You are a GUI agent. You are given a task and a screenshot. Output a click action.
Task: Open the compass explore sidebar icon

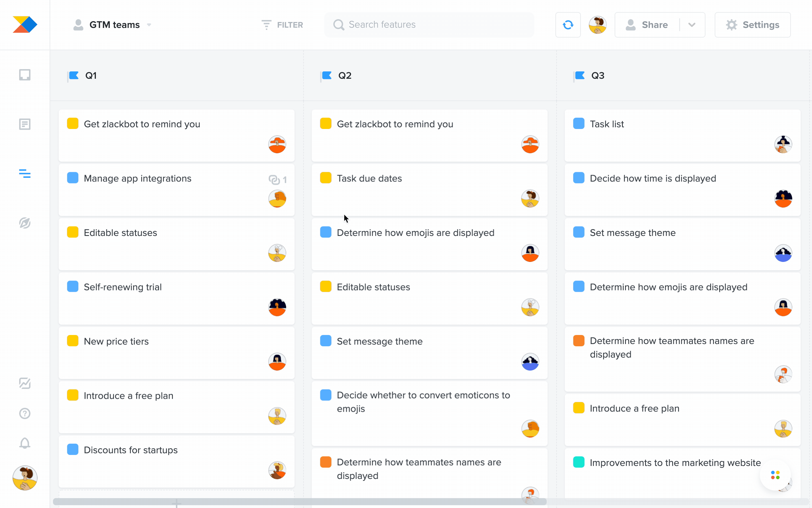25,223
